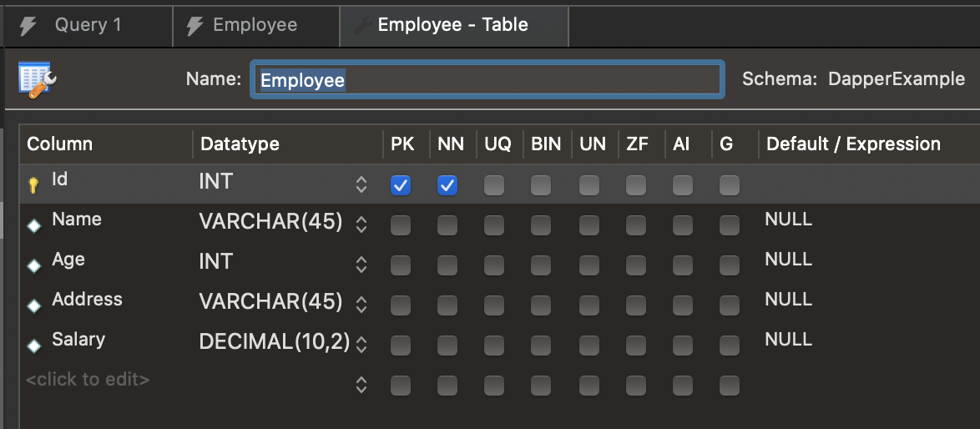Check UQ checkbox for Address column
The width and height of the screenshot is (980, 429).
pyautogui.click(x=494, y=305)
